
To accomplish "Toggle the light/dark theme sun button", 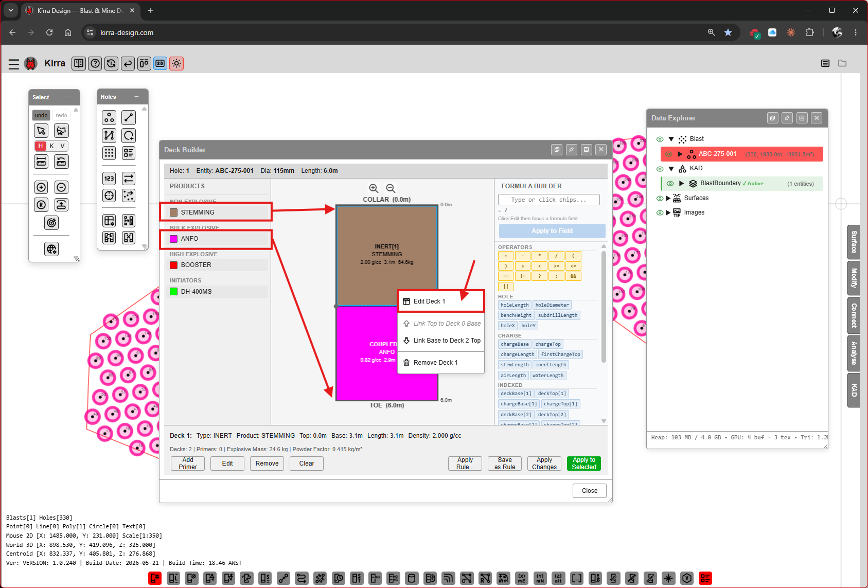I will click(176, 63).
